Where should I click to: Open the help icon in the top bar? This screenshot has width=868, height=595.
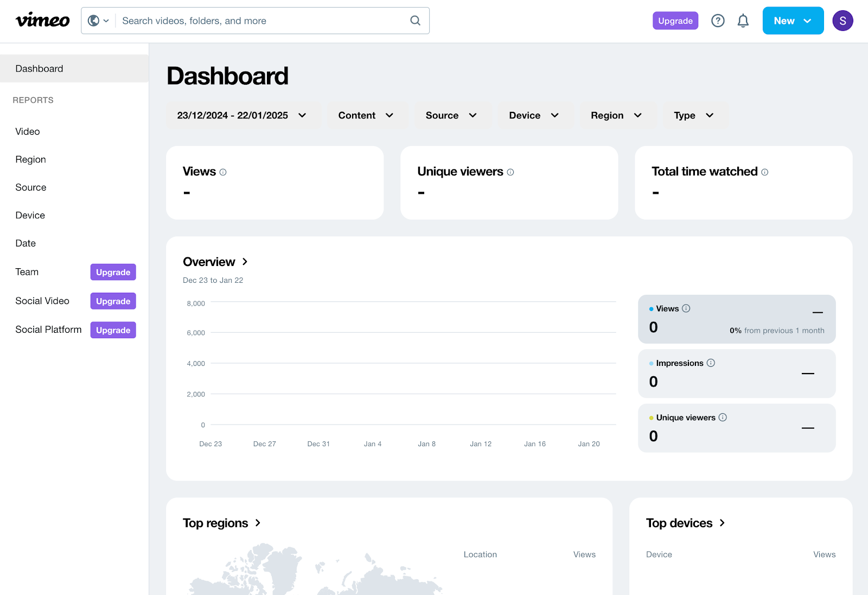[x=717, y=21]
